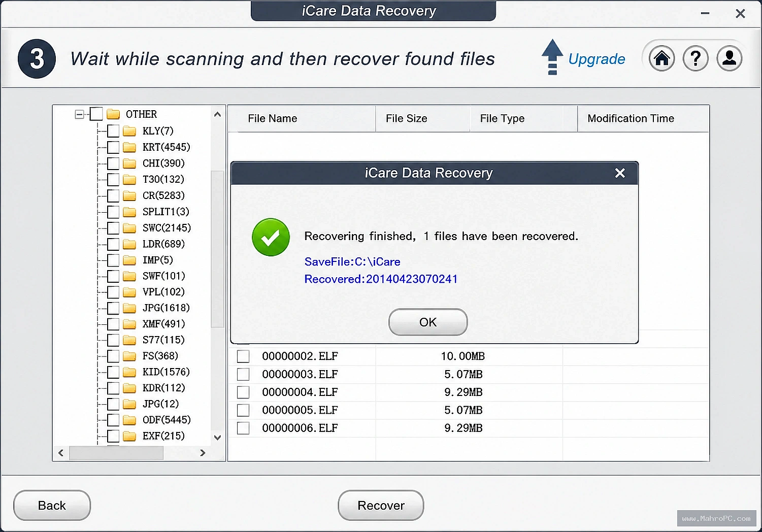The height and width of the screenshot is (532, 762).
Task: Click the VPL(102) folder icon
Action: click(x=129, y=292)
